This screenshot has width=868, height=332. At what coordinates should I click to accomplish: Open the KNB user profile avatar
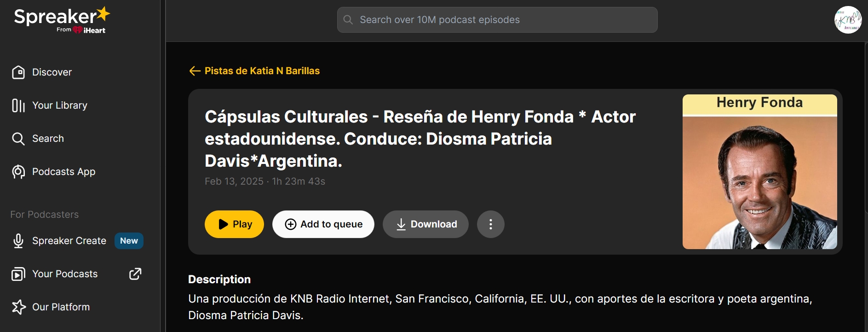[848, 20]
